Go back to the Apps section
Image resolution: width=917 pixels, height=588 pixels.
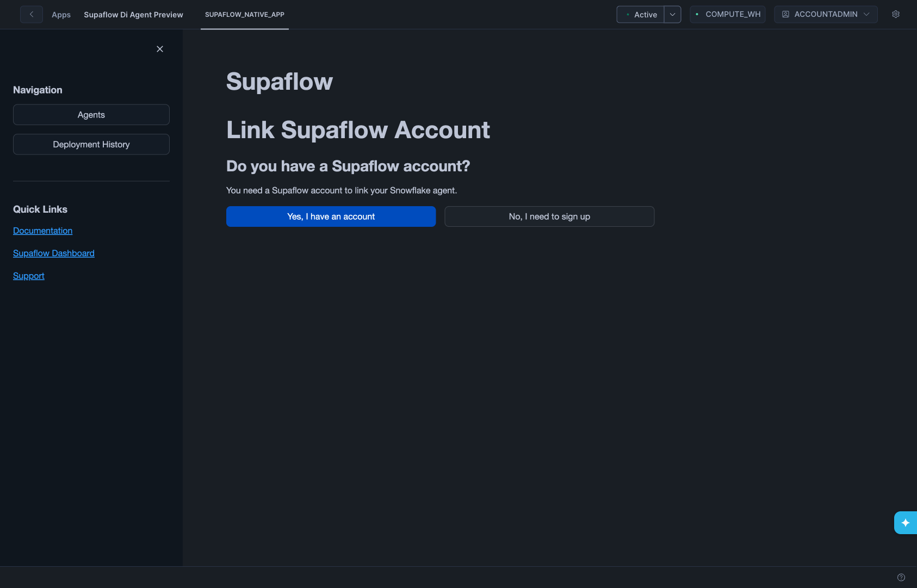[61, 15]
